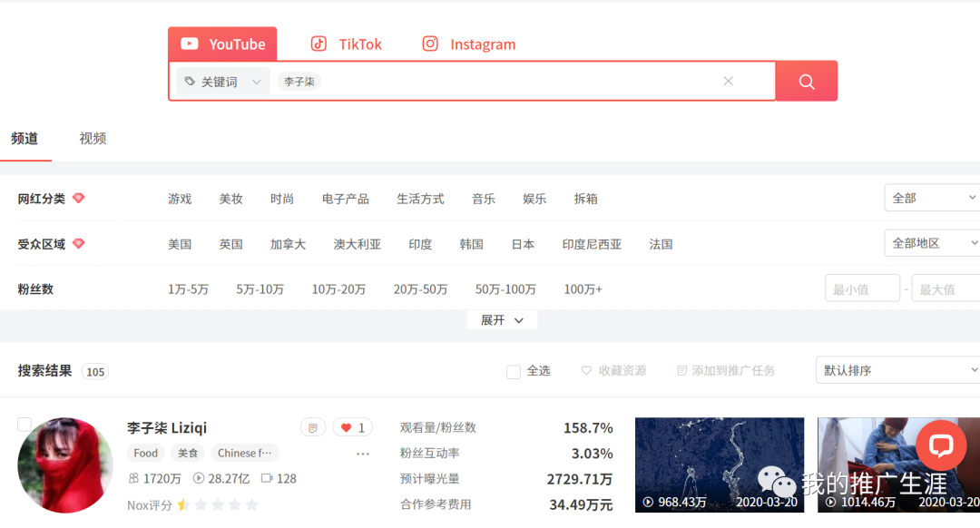Filter audience region by 法国
This screenshot has height=528, width=980.
coord(661,244)
